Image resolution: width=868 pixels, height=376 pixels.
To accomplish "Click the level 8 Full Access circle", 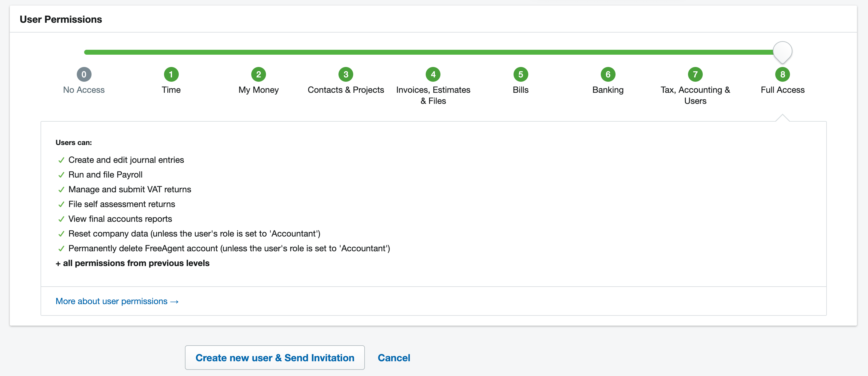I will pos(782,74).
